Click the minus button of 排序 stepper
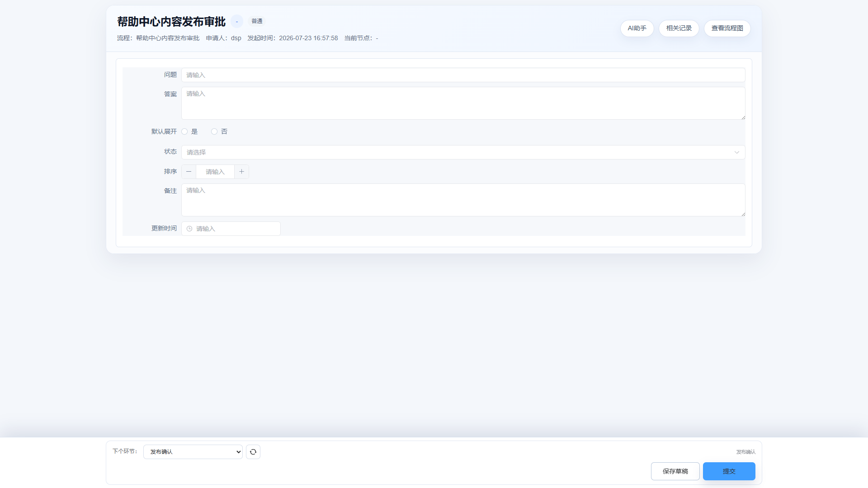The height and width of the screenshot is (488, 868). click(189, 172)
